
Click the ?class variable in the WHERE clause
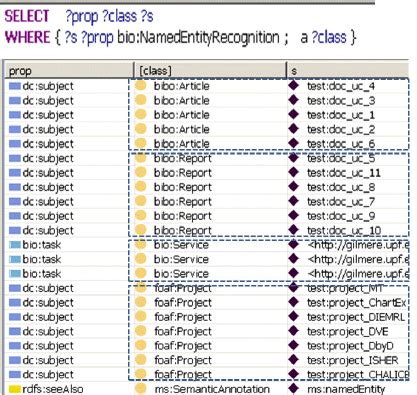[x=329, y=37]
